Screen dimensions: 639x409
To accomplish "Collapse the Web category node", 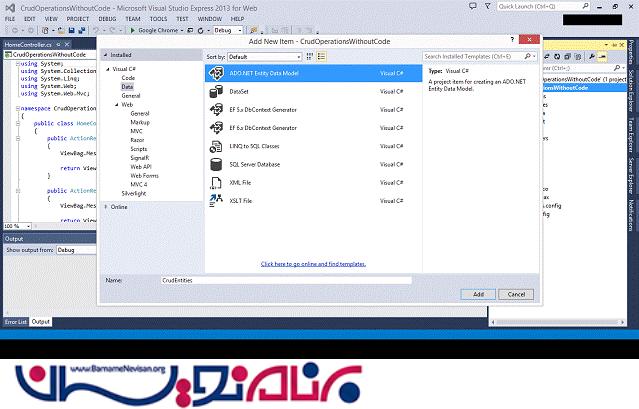I will pos(116,105).
